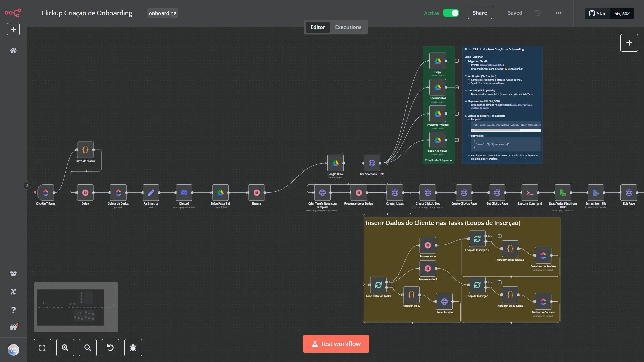
Task: Fit workflow to view
Action: coord(42,348)
